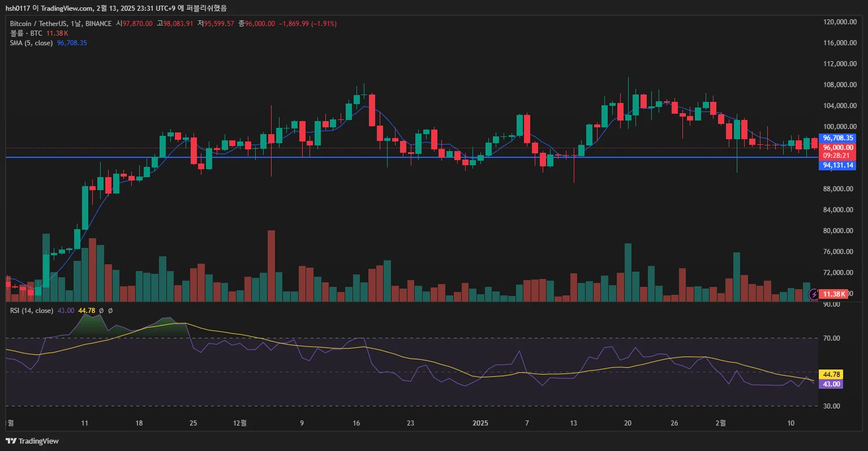
Task: Click the 112,000.00 price axis label
Action: (x=840, y=64)
